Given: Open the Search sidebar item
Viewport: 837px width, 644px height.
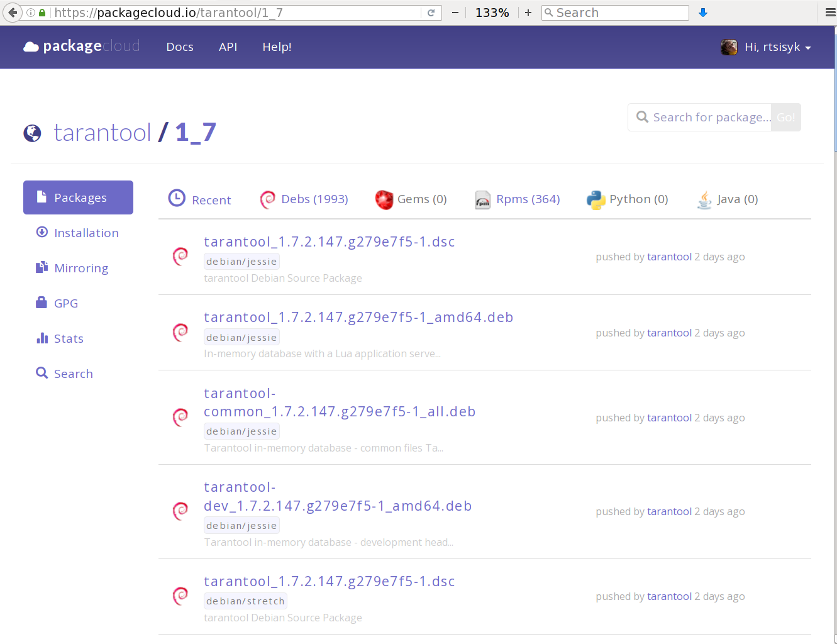Looking at the screenshot, I should click(78, 374).
